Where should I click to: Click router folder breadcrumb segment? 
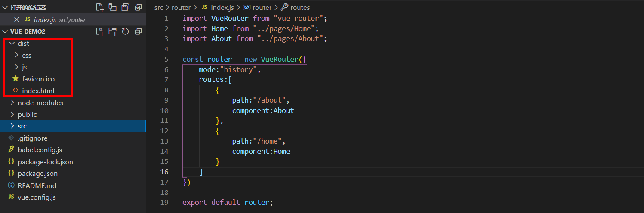pos(181,8)
